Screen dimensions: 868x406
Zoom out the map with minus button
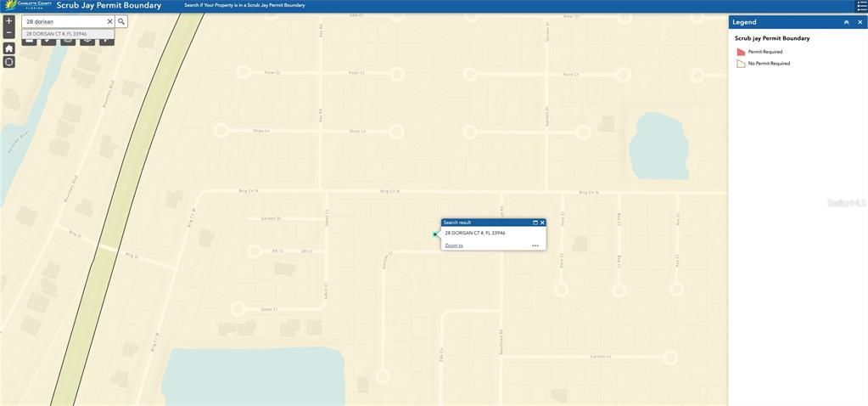click(8, 32)
